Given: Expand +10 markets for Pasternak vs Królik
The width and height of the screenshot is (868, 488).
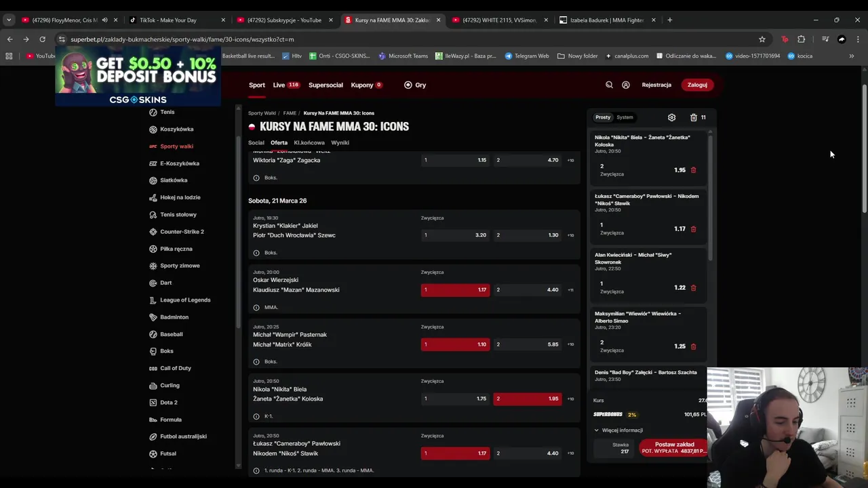Looking at the screenshot, I should (570, 344).
